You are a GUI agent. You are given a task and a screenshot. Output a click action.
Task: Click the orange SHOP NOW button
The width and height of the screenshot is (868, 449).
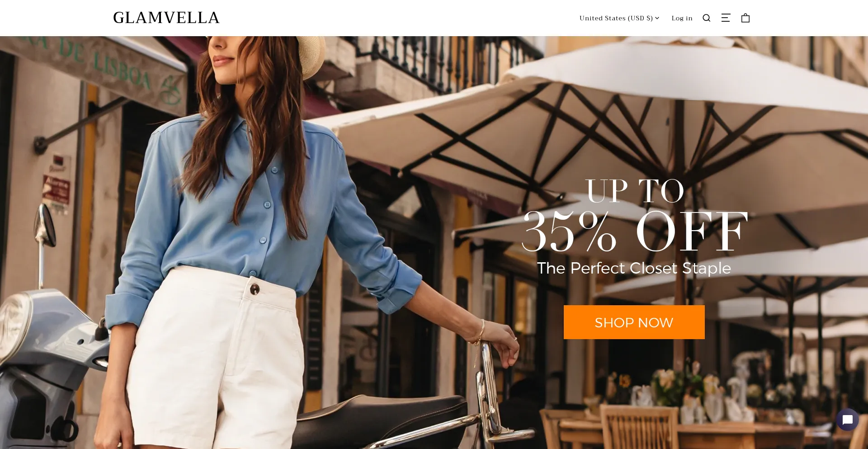tap(634, 322)
